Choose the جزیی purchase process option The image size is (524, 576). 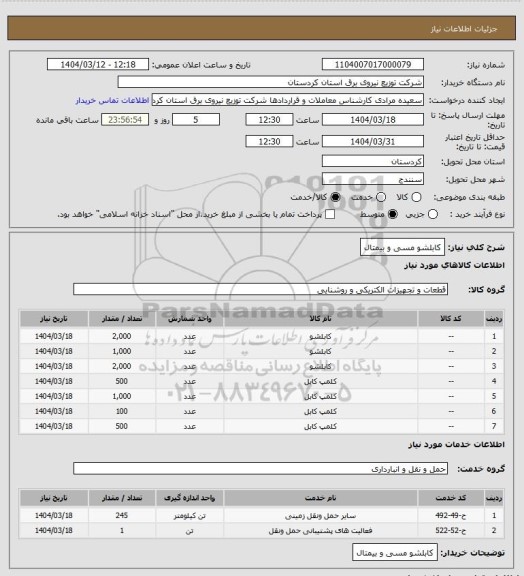pyautogui.click(x=433, y=214)
